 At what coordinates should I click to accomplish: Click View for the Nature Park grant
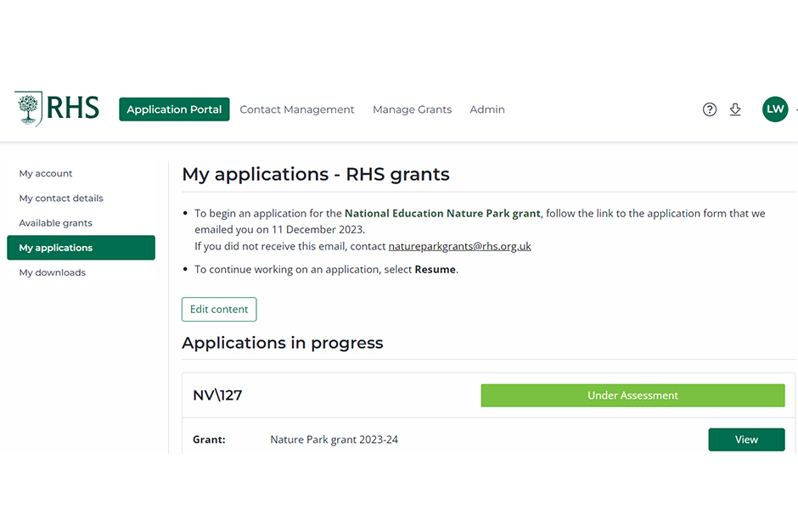pyautogui.click(x=746, y=440)
